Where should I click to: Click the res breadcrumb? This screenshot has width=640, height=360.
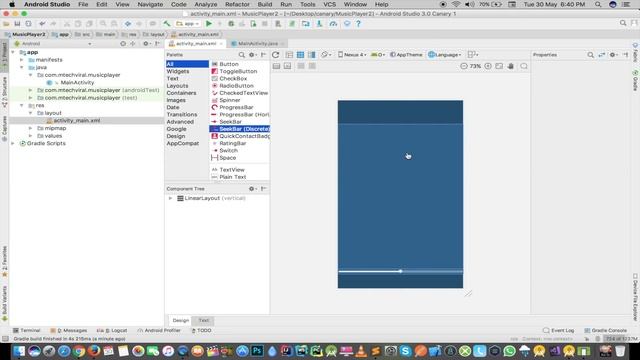129,34
